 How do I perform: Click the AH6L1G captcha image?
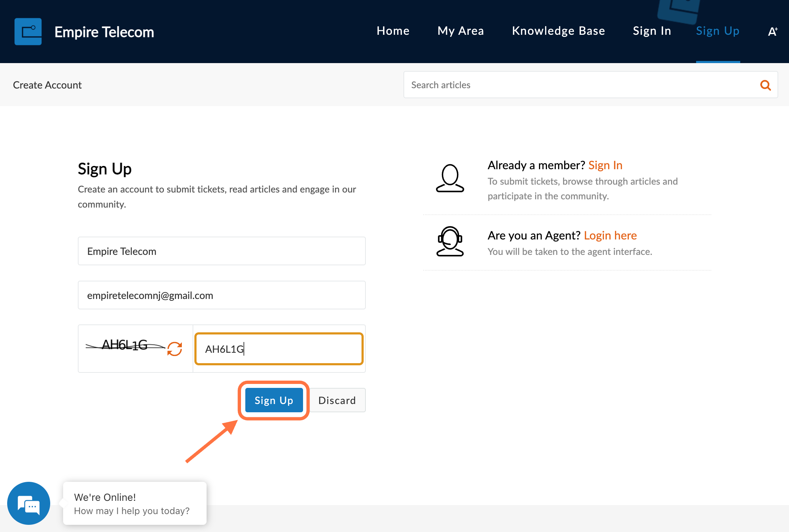click(126, 345)
